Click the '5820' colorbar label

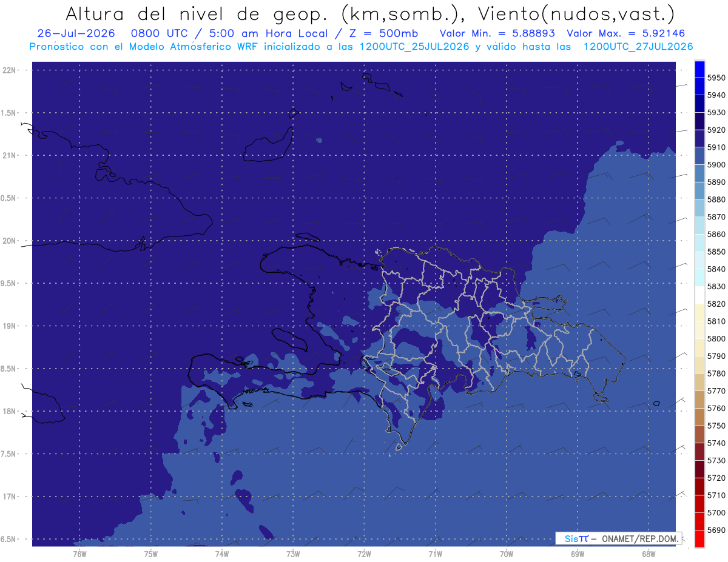(x=716, y=304)
